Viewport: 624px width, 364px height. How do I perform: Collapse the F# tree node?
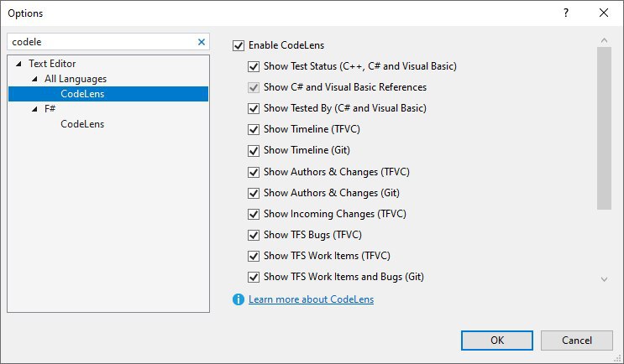click(34, 108)
